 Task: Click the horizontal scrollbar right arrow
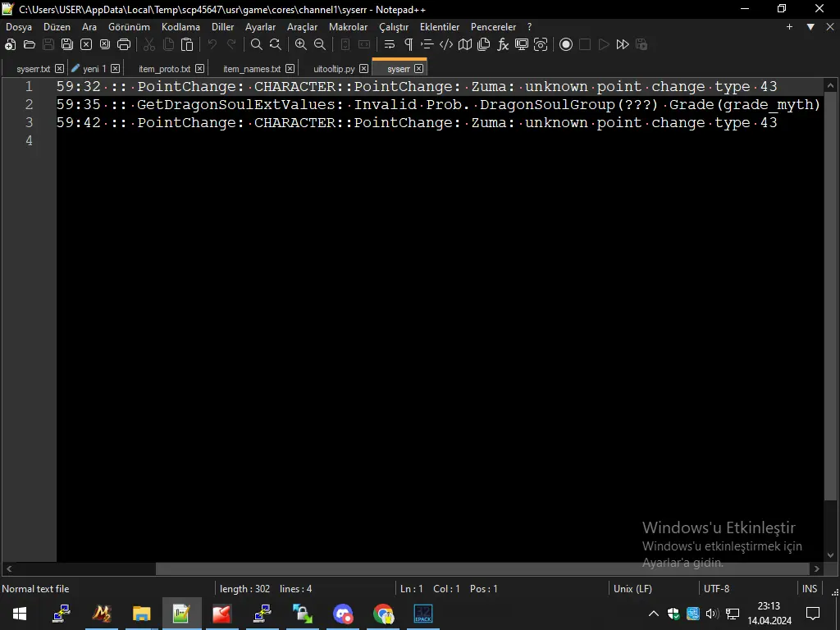pyautogui.click(x=817, y=568)
